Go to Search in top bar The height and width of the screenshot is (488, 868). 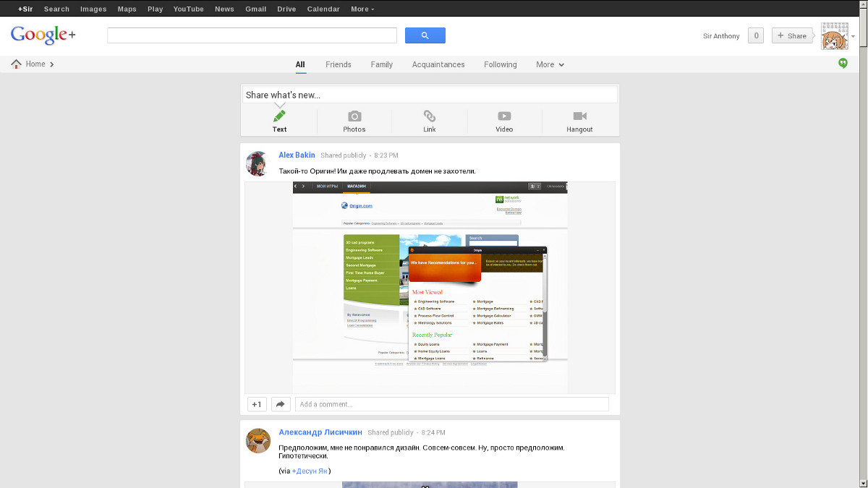(56, 9)
